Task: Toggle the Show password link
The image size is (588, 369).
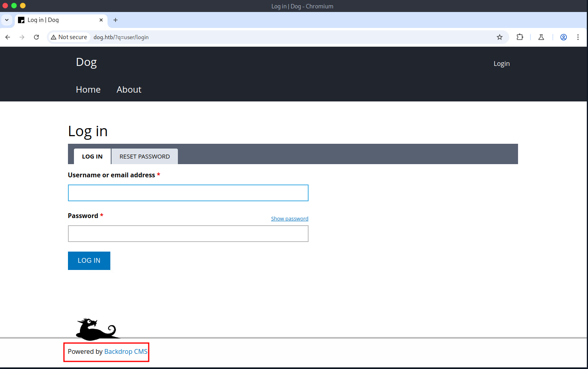Action: coord(290,218)
